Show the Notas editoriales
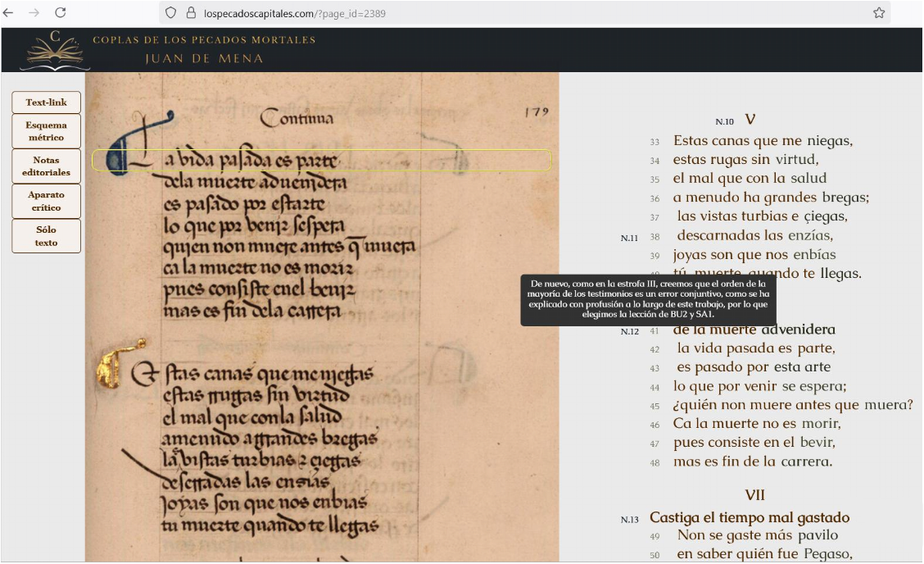924x564 pixels. (46, 166)
